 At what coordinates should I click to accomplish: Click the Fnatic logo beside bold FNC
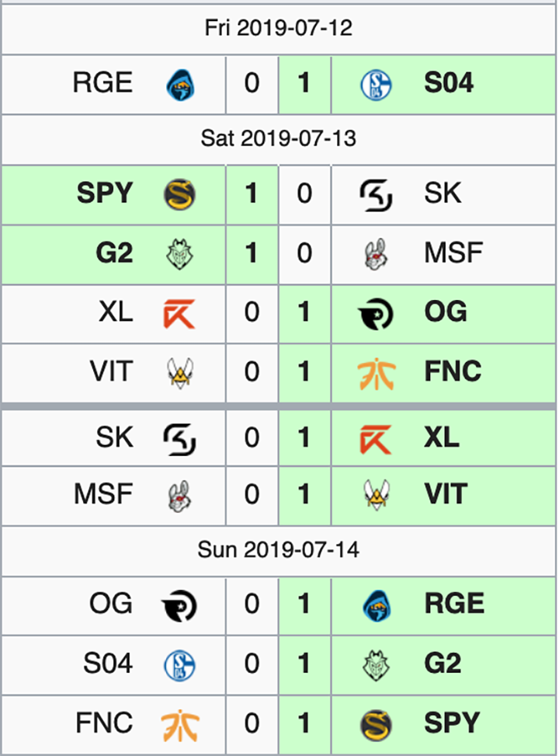click(377, 373)
